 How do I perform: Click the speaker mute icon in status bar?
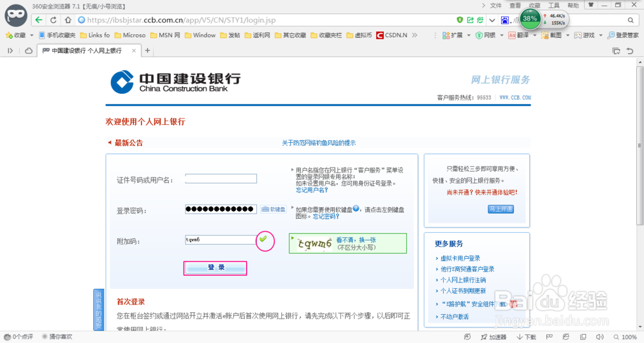600,337
